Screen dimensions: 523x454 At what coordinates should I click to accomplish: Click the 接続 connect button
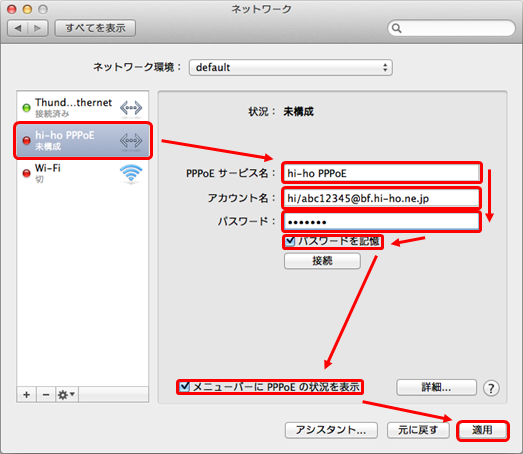click(322, 261)
